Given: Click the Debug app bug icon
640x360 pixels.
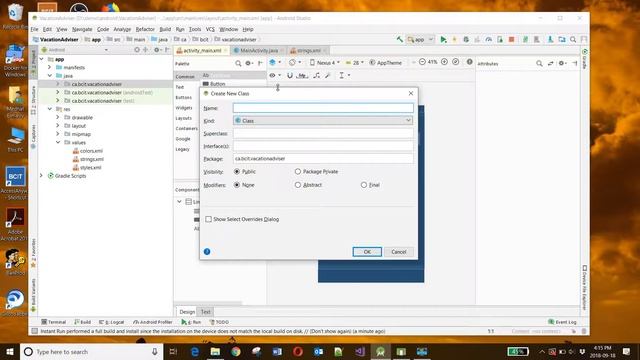Looking at the screenshot, I should point(466,40).
